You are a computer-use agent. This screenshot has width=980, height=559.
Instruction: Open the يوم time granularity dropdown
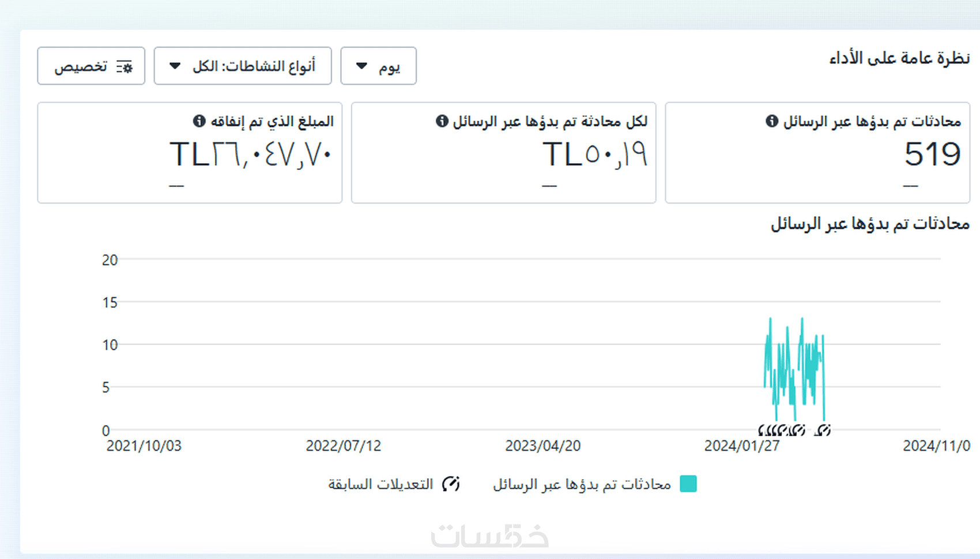click(x=378, y=66)
